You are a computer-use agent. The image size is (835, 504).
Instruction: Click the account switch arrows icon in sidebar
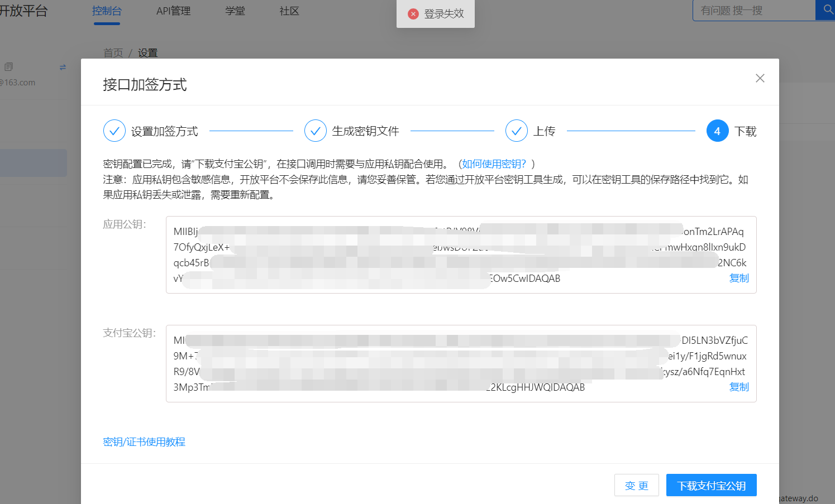[63, 67]
